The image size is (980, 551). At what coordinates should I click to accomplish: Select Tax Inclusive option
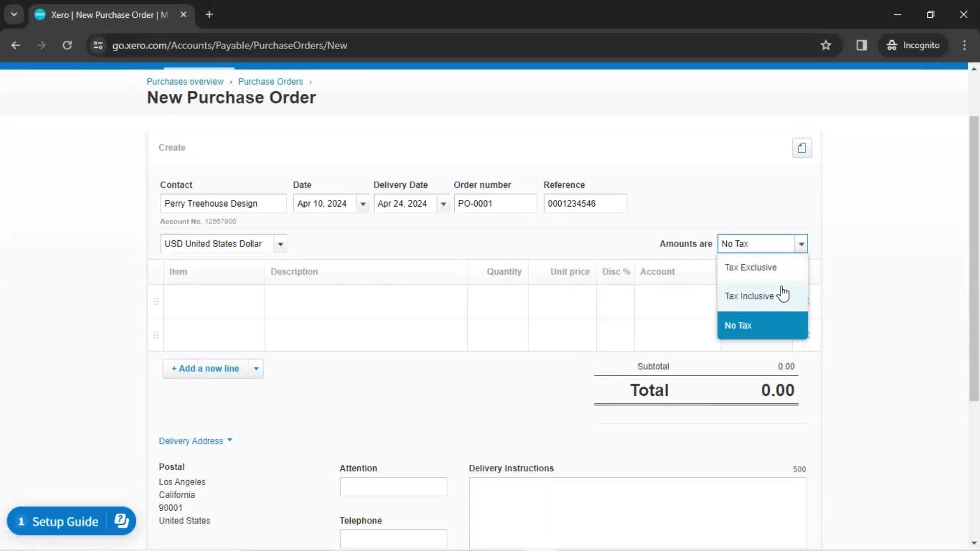[x=763, y=296]
